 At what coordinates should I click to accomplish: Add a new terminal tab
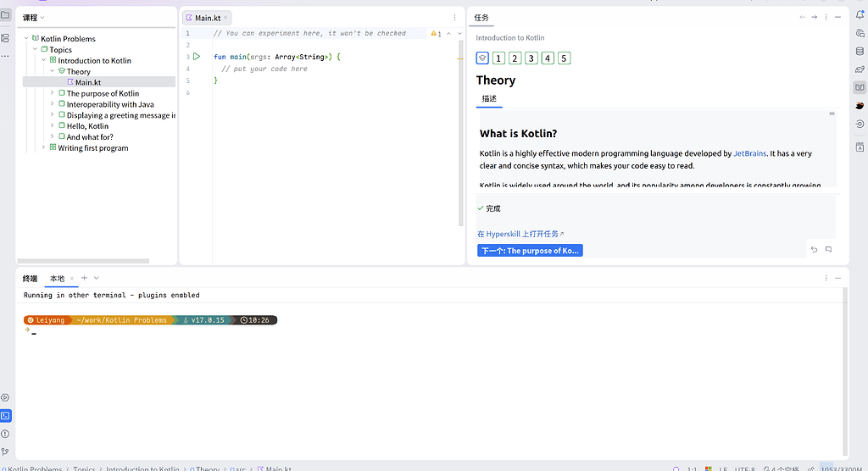[x=84, y=278]
